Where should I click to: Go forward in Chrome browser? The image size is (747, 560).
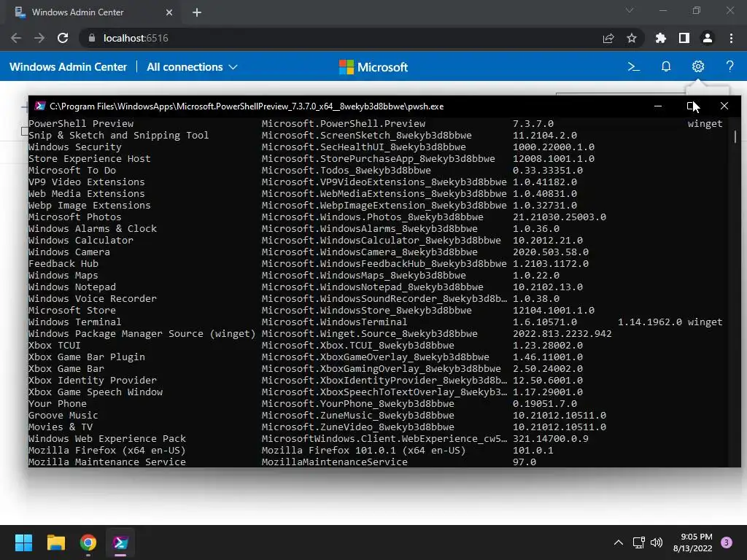(39, 38)
